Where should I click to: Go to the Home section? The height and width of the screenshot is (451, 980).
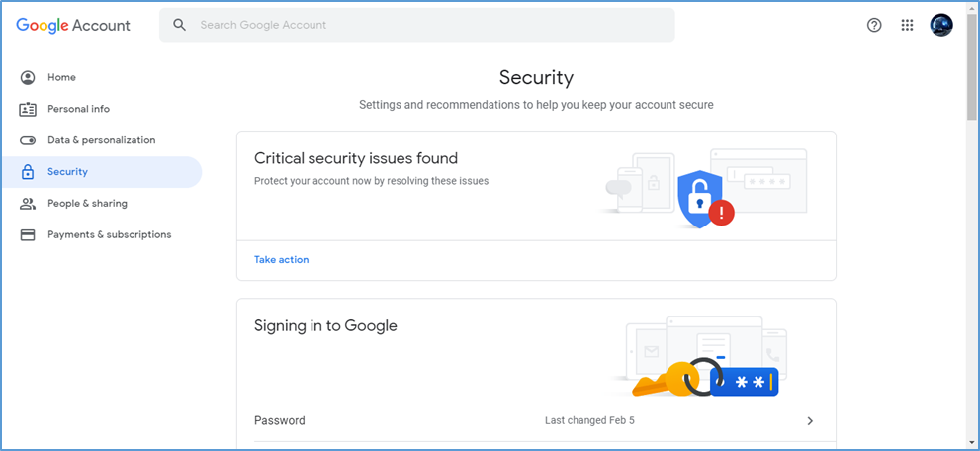tap(61, 77)
